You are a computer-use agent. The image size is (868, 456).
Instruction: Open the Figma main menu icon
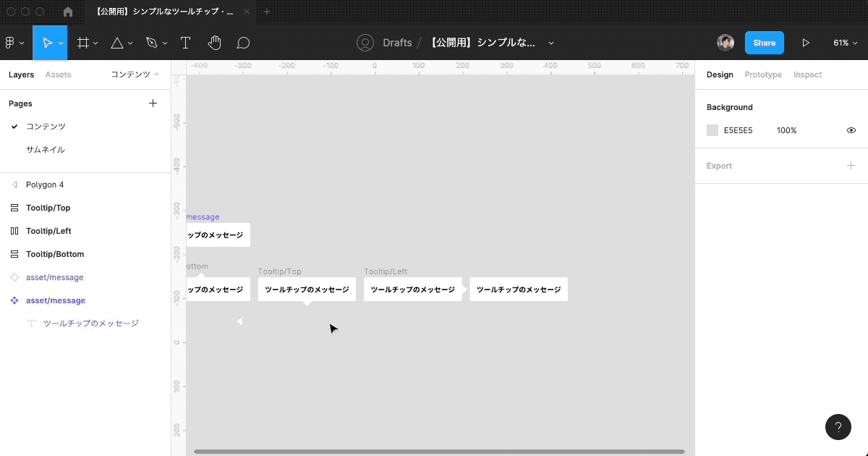click(11, 43)
